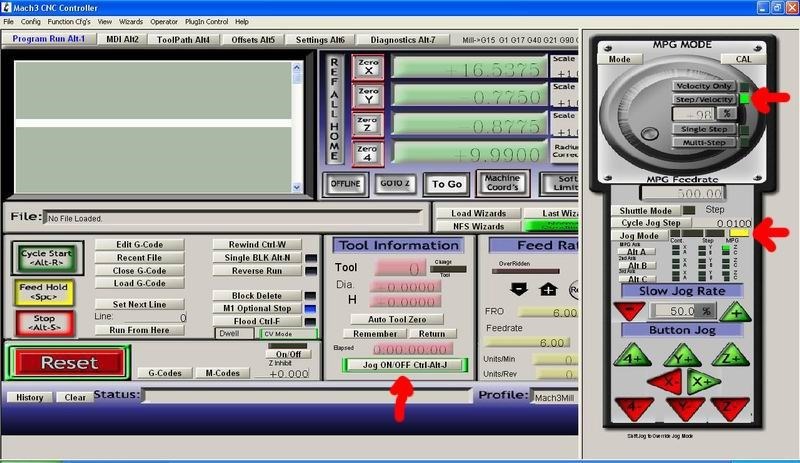Toggle Machine Coord's display
This screenshot has width=800, height=463.
(502, 183)
